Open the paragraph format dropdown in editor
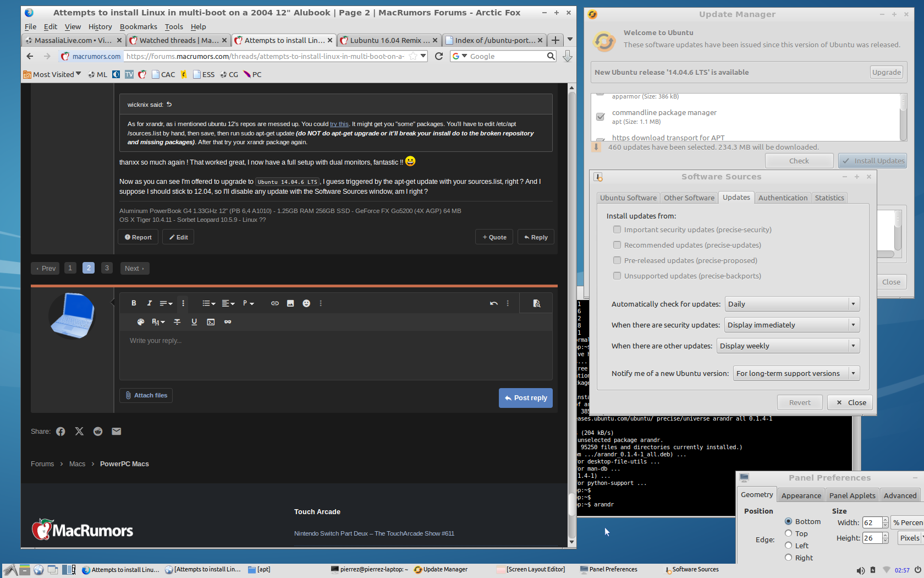This screenshot has height=578, width=924. click(249, 303)
